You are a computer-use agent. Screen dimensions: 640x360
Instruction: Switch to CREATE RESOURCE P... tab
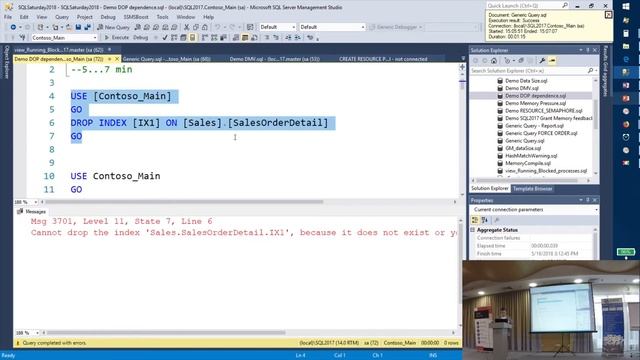pyautogui.click(x=383, y=59)
